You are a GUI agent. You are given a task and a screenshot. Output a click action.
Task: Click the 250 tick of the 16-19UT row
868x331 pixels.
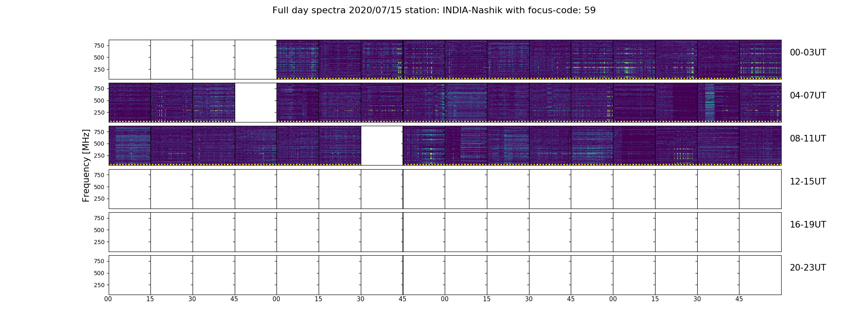tap(99, 242)
